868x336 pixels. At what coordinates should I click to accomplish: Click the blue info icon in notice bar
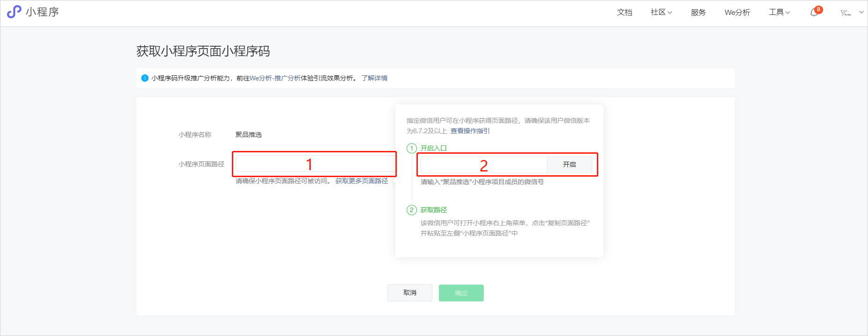[145, 78]
